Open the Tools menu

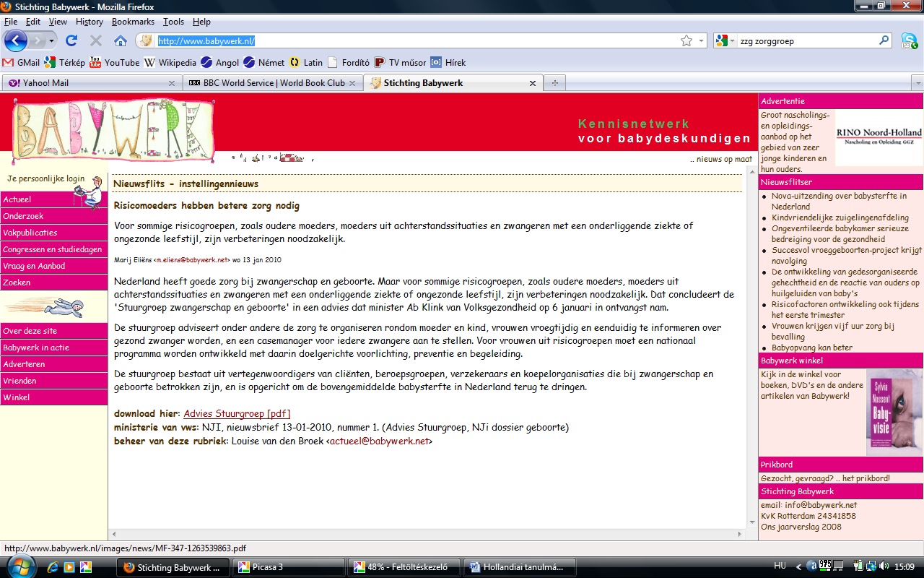click(173, 22)
